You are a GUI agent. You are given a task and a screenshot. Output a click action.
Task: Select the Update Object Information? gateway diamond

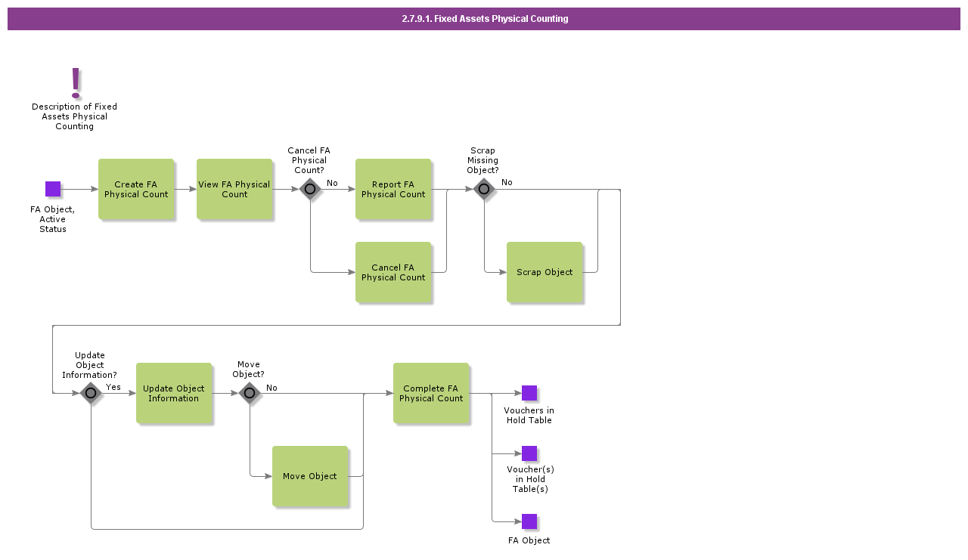point(91,393)
